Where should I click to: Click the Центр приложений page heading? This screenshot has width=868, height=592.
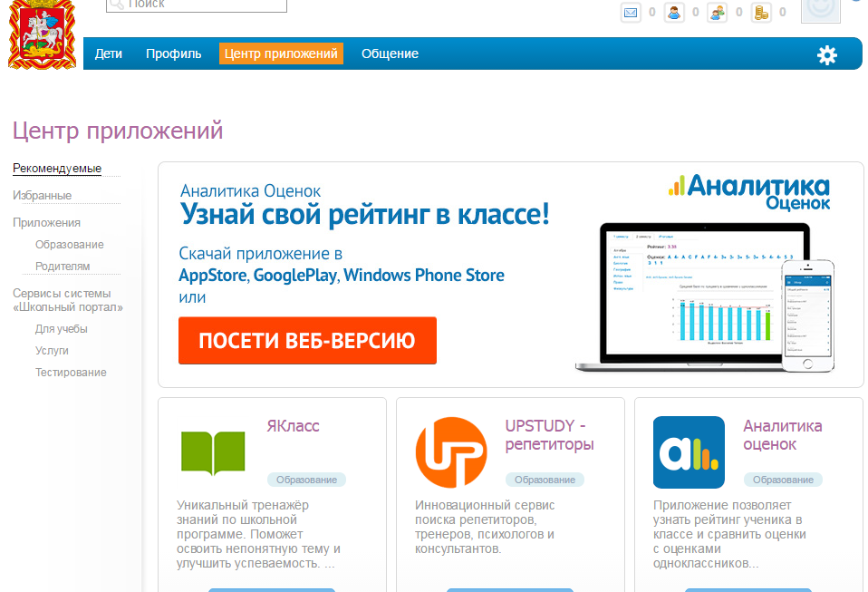118,131
